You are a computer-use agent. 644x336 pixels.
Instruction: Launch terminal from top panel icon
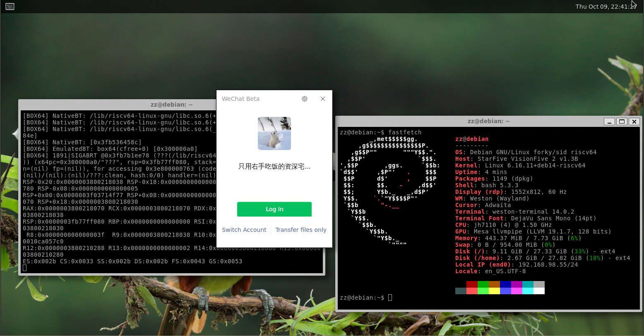pyautogui.click(x=10, y=6)
